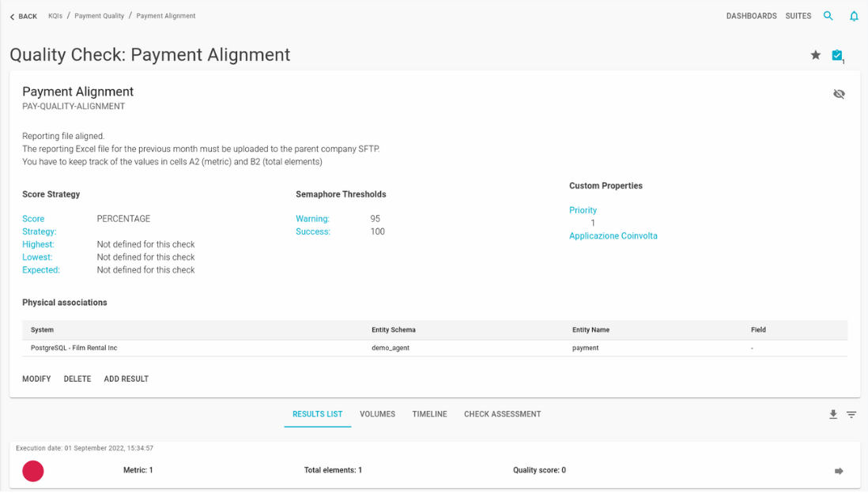This screenshot has width=868, height=493.
Task: Toggle the crossed-eye visibility icon
Action: click(839, 94)
